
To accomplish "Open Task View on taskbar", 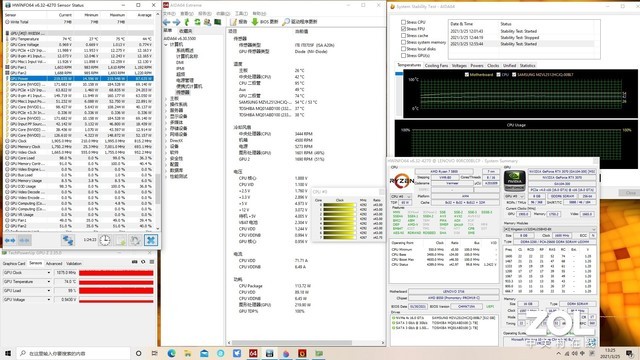I will coord(154,353).
